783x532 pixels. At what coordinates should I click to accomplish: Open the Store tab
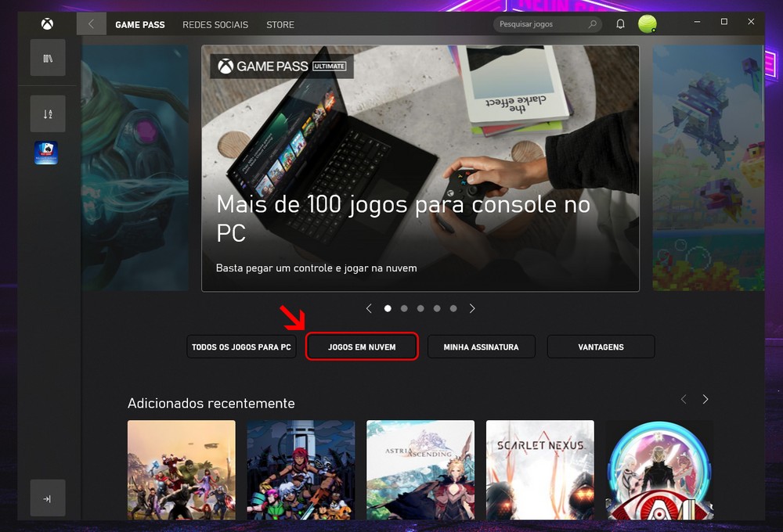point(280,24)
